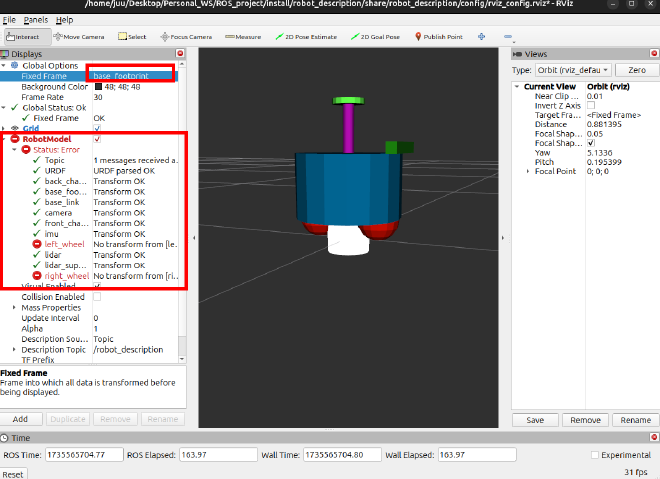
Task: Expand the Description Topic node
Action: [x=14, y=349]
